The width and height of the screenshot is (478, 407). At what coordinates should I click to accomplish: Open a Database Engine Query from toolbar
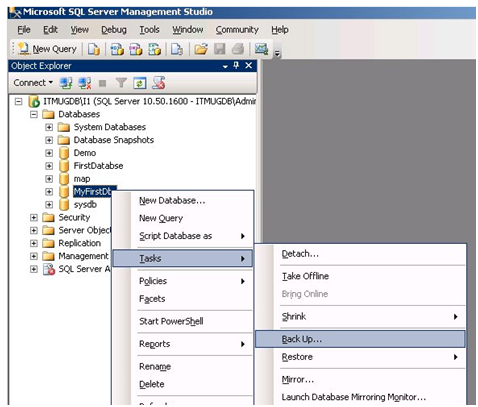[94, 49]
